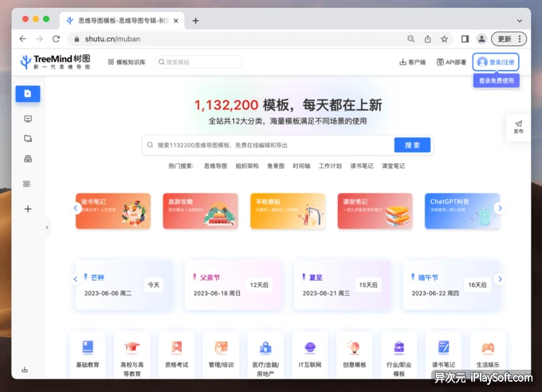Expand the tab list chevron

(520, 21)
